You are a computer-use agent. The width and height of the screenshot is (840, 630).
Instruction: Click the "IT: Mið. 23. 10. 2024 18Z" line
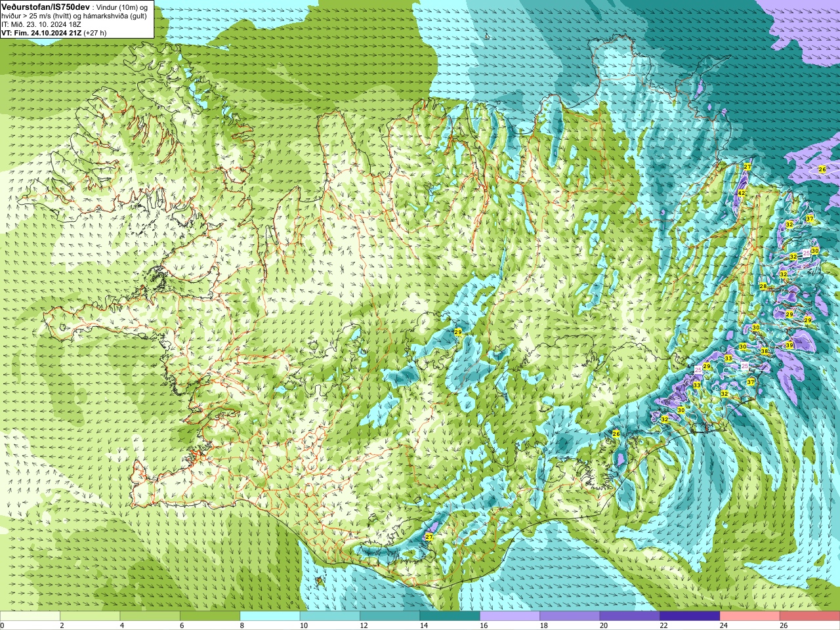(x=41, y=24)
